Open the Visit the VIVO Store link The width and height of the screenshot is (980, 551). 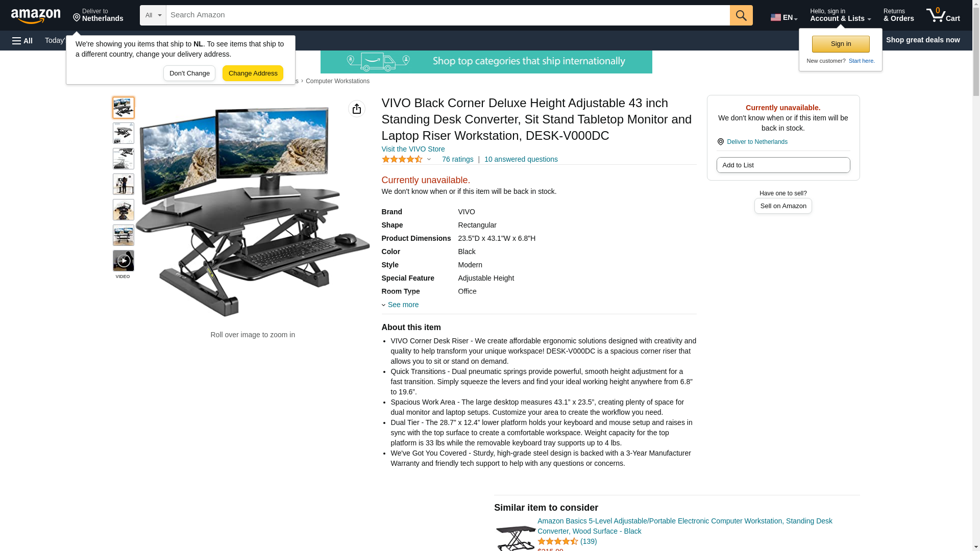[413, 149]
